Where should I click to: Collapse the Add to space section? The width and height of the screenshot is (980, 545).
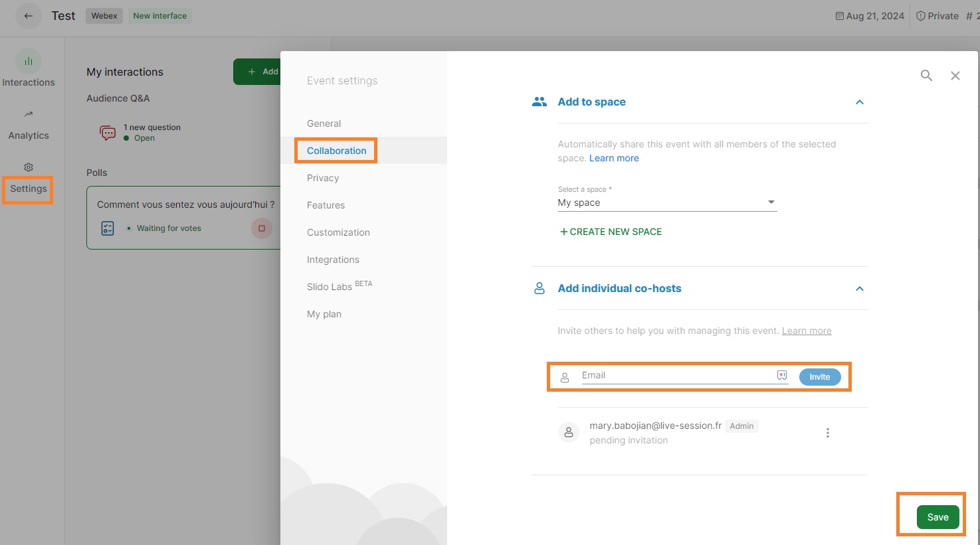pos(860,102)
